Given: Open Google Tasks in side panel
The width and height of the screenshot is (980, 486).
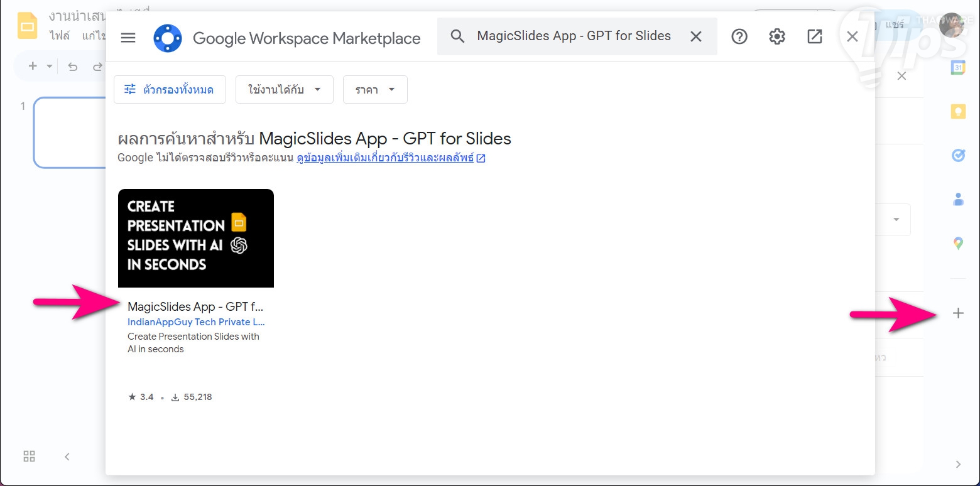Looking at the screenshot, I should click(x=958, y=155).
